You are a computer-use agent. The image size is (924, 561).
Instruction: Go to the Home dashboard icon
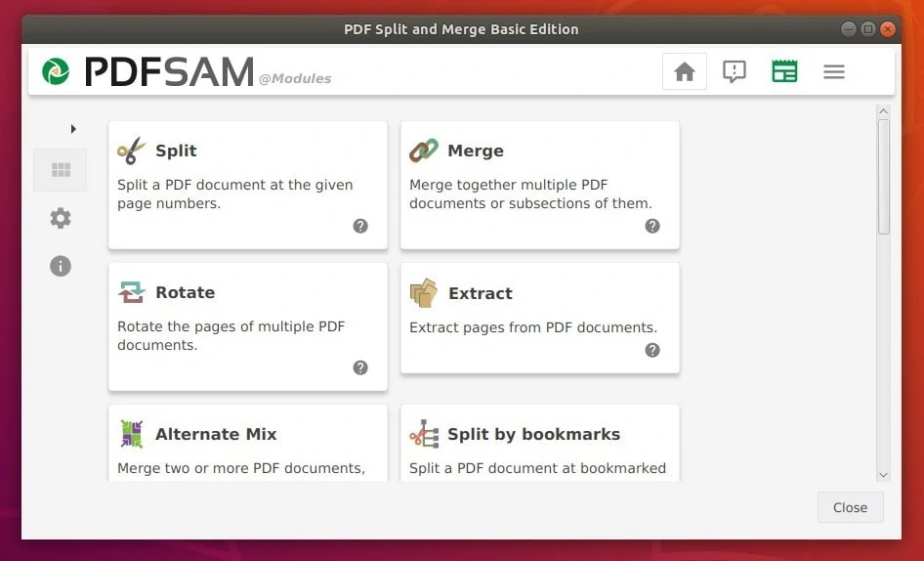pos(684,71)
